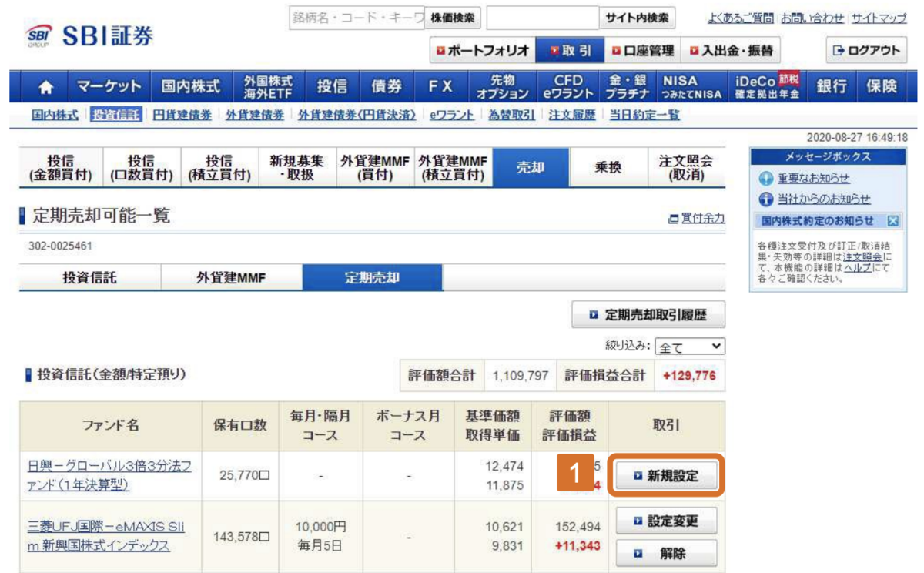Open CFD eワラント menu
Screen dimensions: 924x573
pos(568,86)
